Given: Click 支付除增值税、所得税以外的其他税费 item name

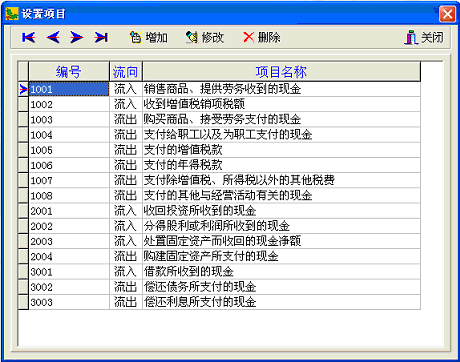Looking at the screenshot, I should [x=239, y=181].
